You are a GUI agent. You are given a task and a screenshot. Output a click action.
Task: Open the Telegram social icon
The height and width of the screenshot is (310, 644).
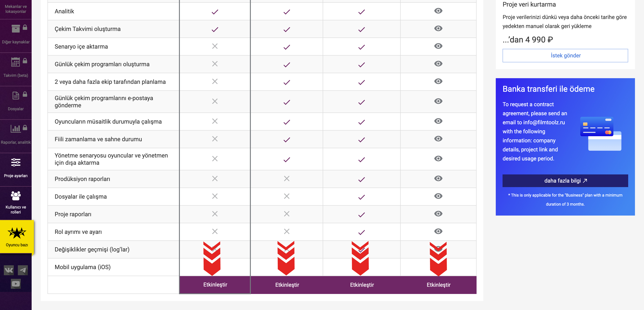pyautogui.click(x=23, y=270)
